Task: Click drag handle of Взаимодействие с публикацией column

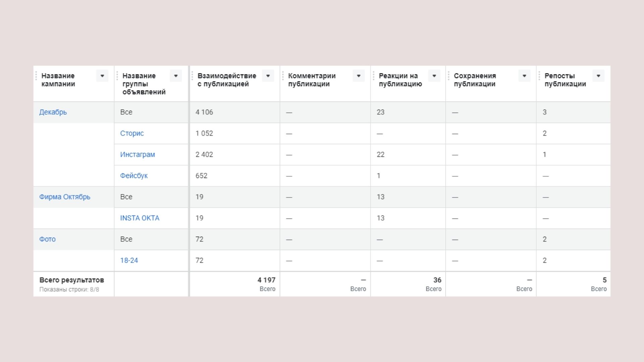Action: (x=192, y=76)
